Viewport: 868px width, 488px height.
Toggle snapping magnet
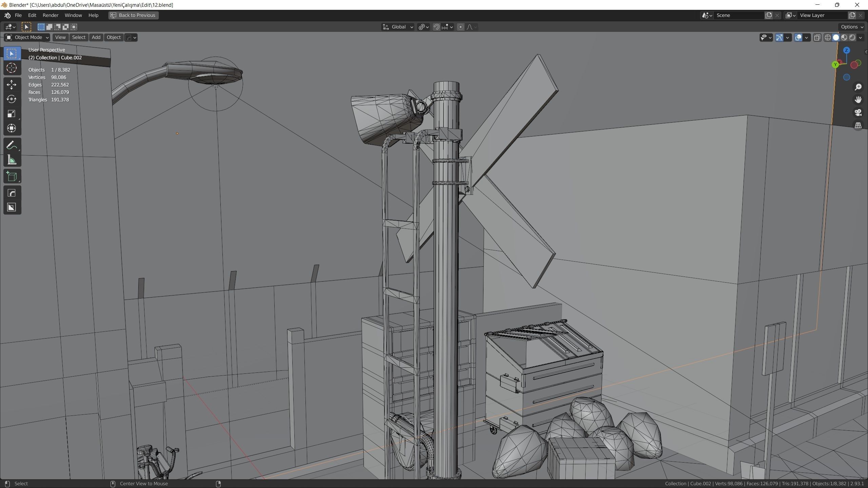[437, 27]
